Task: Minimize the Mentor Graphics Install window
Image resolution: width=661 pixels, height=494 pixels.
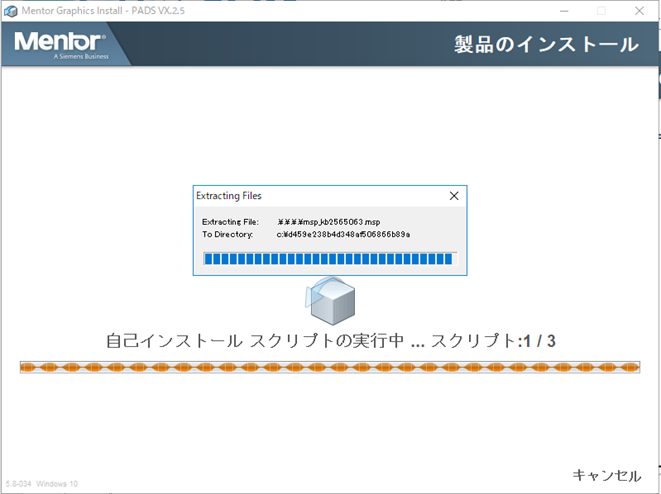Action: point(564,11)
